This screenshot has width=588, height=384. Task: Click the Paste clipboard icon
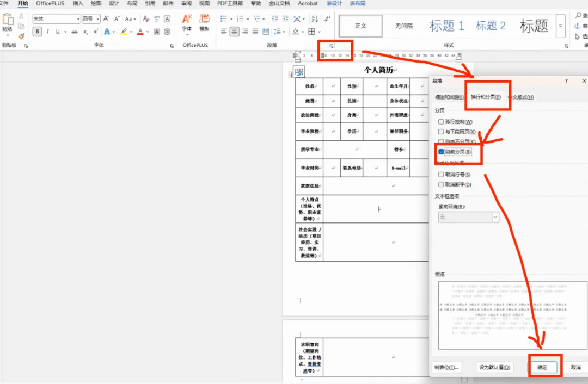[x=8, y=18]
